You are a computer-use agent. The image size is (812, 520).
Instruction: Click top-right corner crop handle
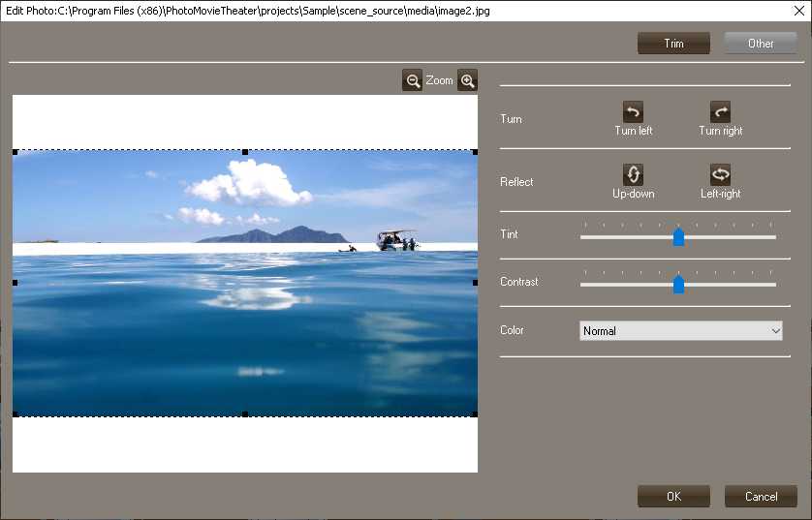coord(475,152)
